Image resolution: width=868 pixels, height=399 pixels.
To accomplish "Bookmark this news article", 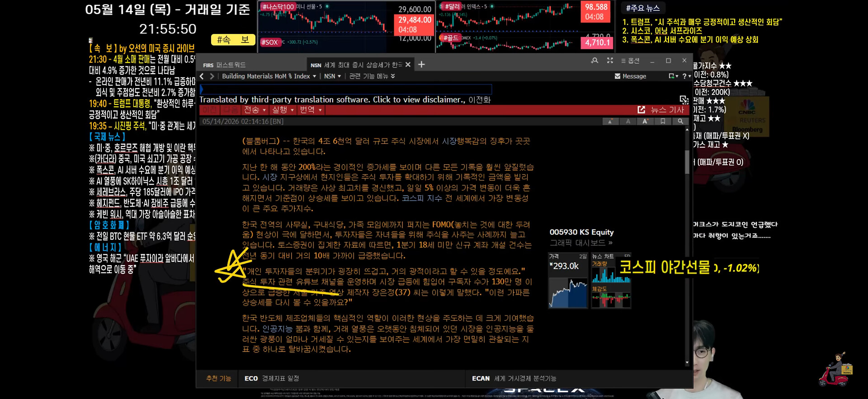I will [663, 122].
